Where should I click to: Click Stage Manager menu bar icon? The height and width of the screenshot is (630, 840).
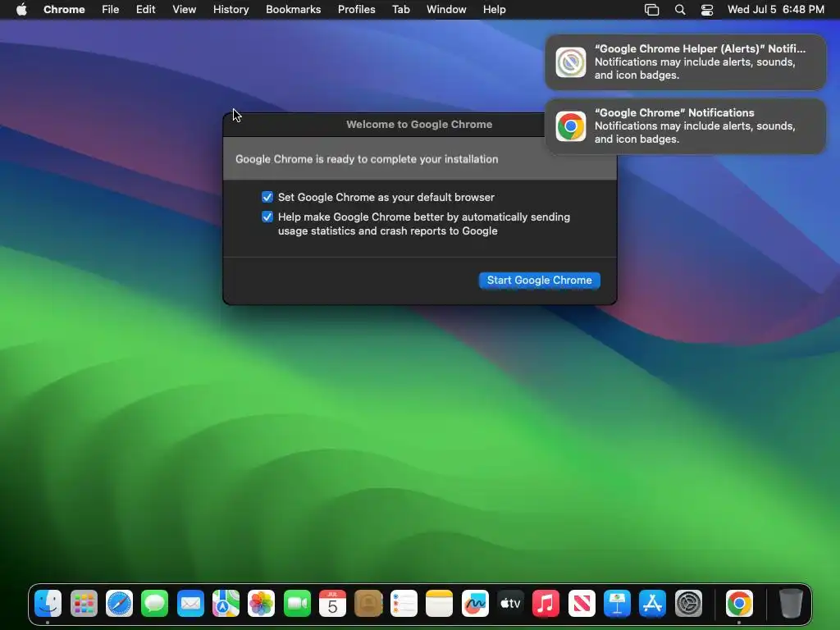point(651,10)
